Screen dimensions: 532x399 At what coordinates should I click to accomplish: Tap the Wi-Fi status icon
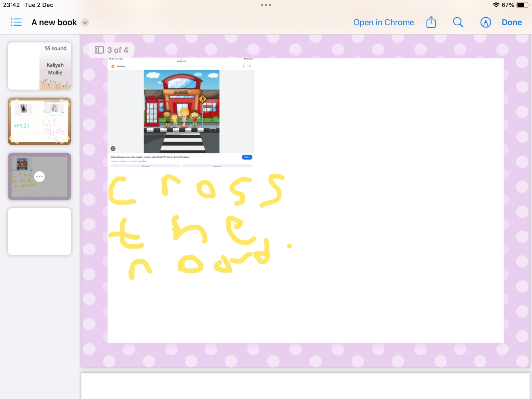pyautogui.click(x=496, y=5)
